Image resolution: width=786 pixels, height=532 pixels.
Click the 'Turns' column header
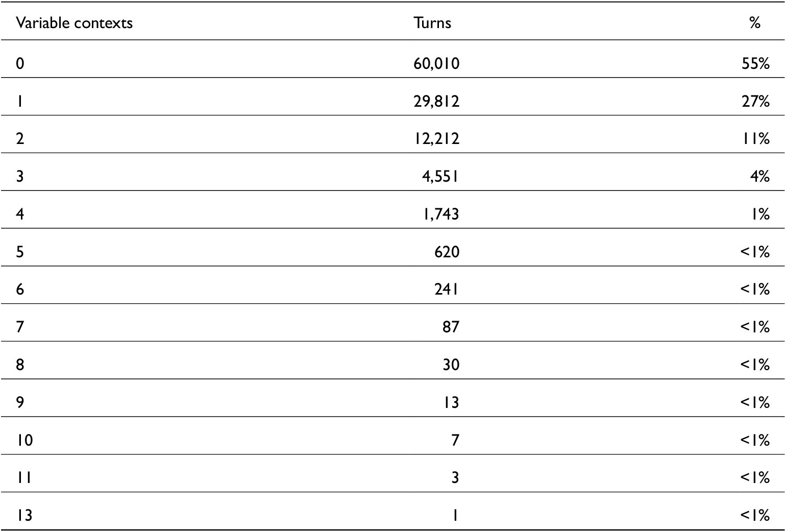pyautogui.click(x=432, y=23)
